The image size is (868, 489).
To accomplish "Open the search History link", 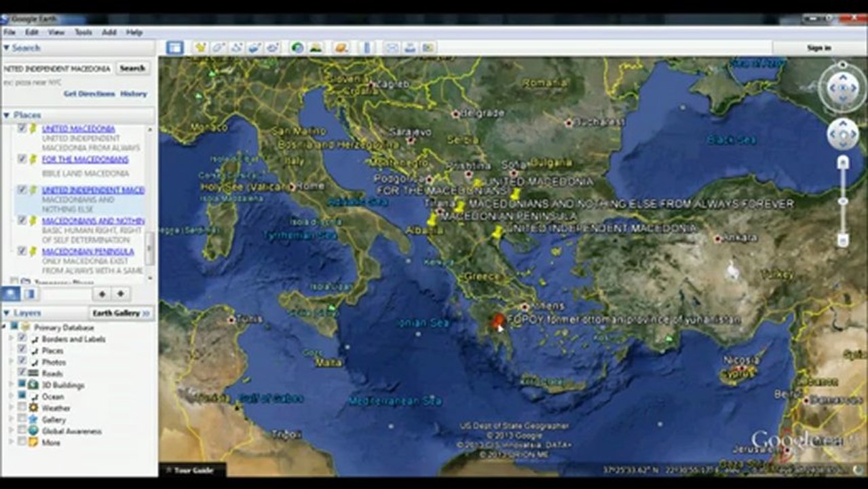I will 134,94.
